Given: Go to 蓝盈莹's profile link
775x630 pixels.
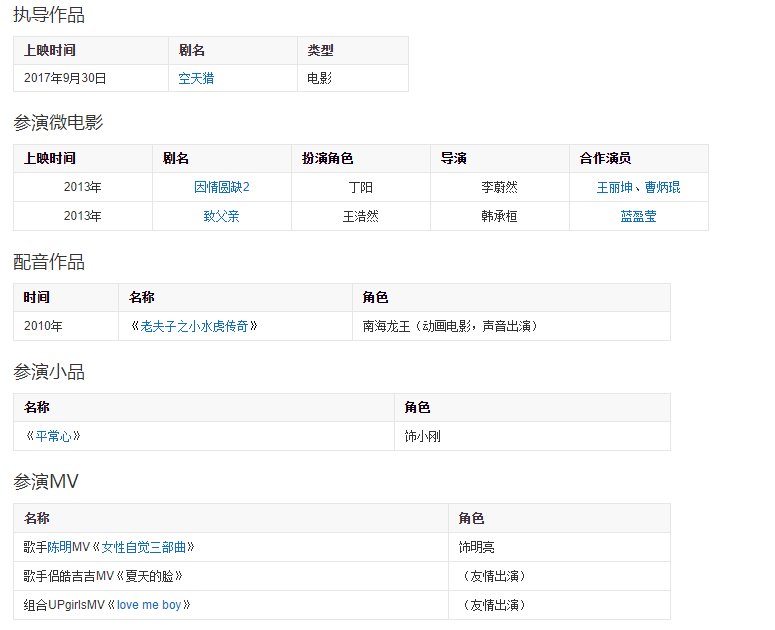Looking at the screenshot, I should point(638,216).
